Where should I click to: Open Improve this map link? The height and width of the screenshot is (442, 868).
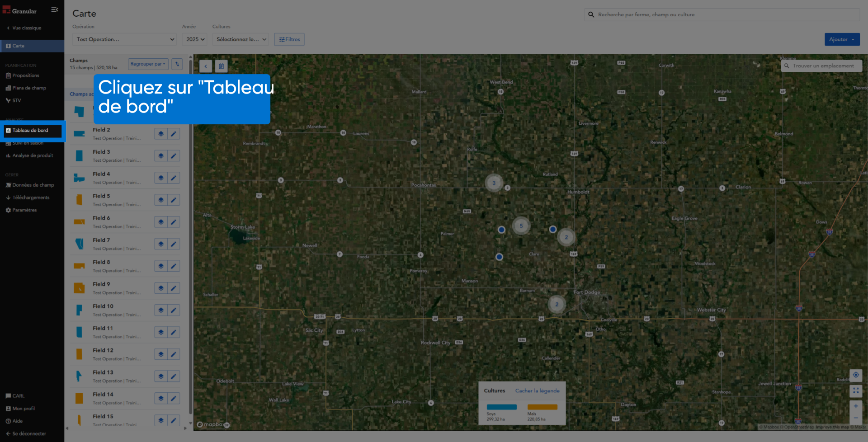[x=832, y=427]
